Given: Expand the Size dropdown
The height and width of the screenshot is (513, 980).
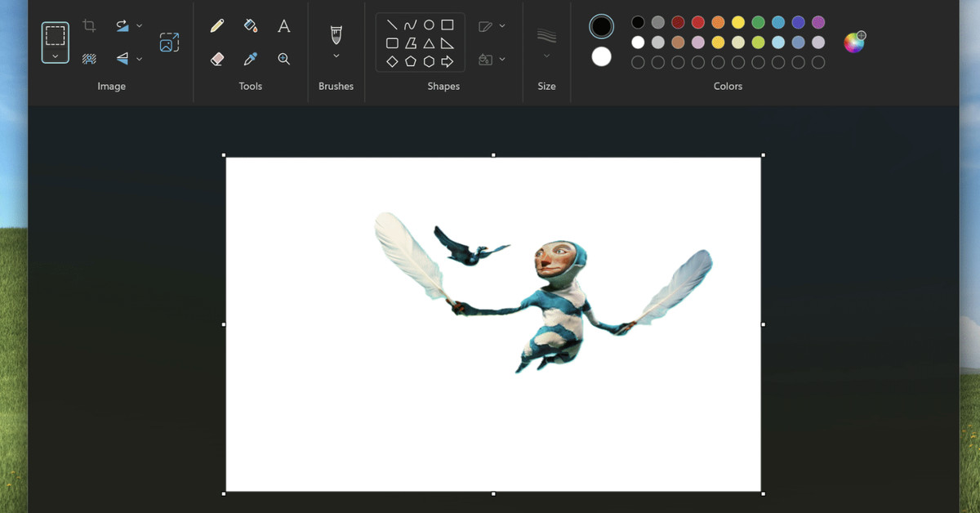Looking at the screenshot, I should coord(546,56).
